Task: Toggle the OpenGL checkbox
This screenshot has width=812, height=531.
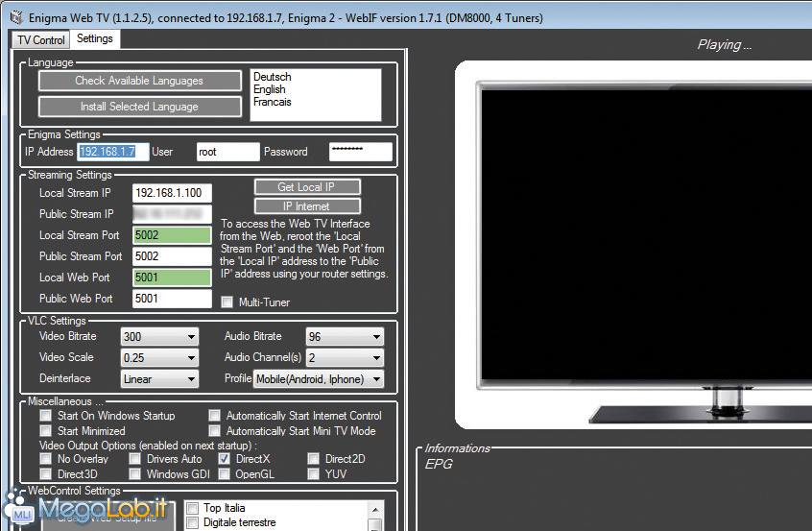Action: click(224, 473)
